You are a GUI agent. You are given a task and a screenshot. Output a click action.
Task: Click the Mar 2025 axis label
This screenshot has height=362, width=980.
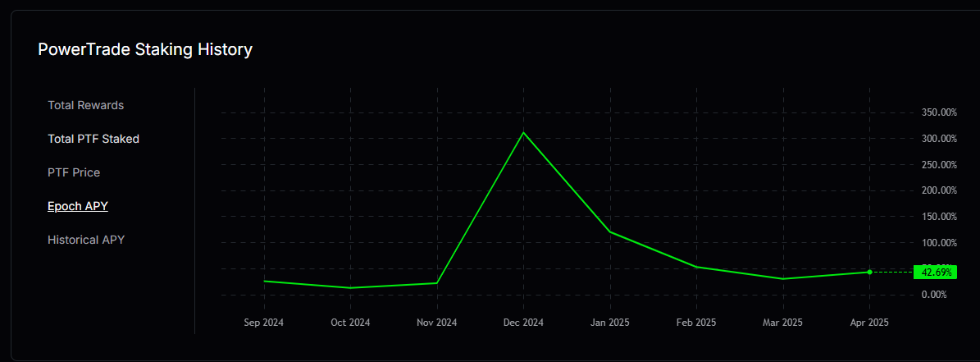tap(782, 323)
